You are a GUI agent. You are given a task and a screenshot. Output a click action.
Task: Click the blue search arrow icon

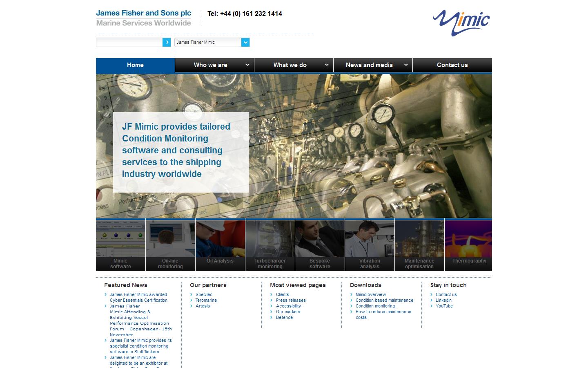(167, 42)
